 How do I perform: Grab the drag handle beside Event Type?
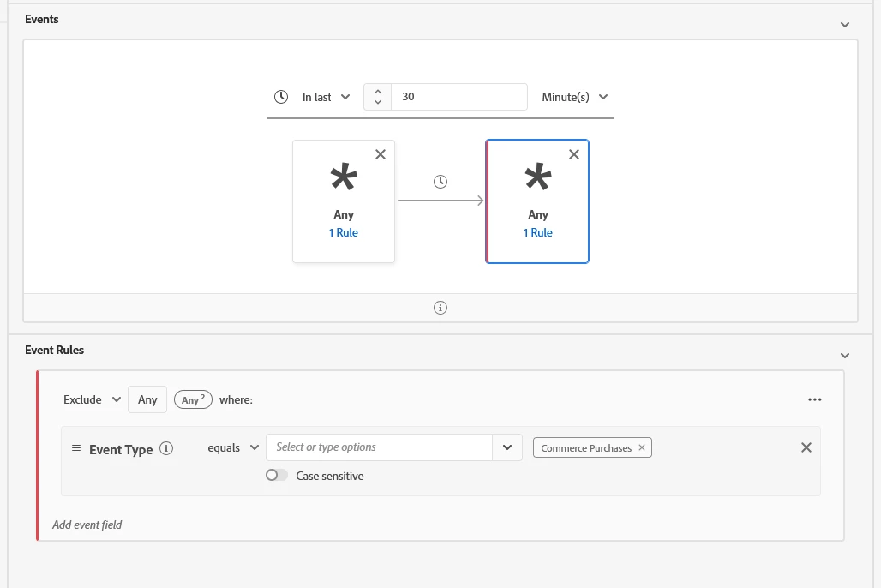[76, 448]
